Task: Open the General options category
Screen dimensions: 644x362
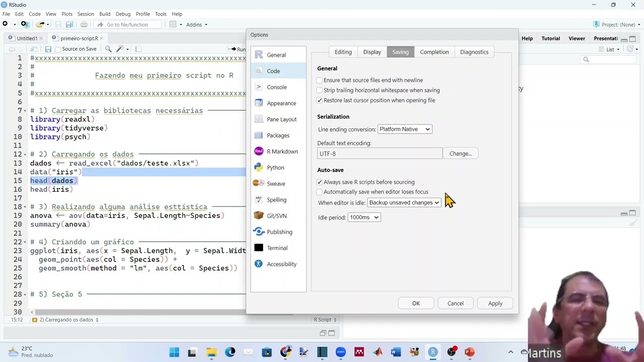Action: pyautogui.click(x=278, y=55)
